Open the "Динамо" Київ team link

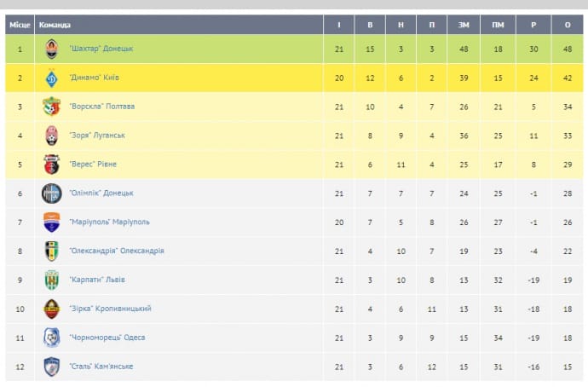tap(95, 78)
